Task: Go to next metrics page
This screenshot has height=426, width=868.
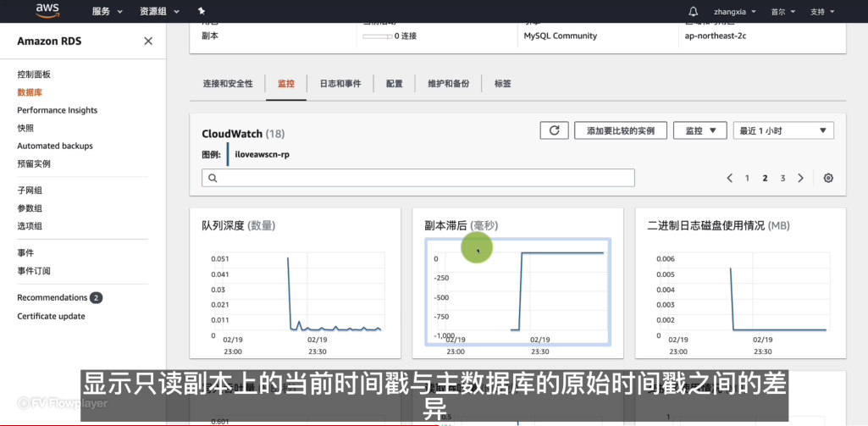Action: click(800, 178)
